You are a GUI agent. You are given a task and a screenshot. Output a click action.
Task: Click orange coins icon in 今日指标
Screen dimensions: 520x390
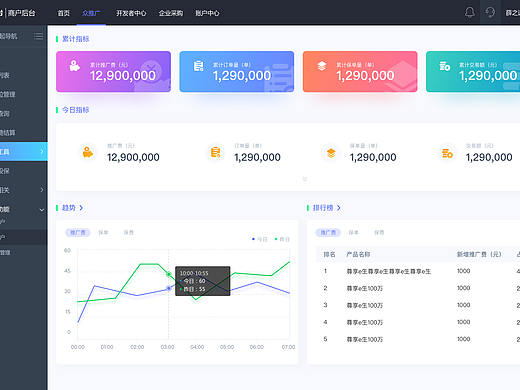tap(447, 153)
